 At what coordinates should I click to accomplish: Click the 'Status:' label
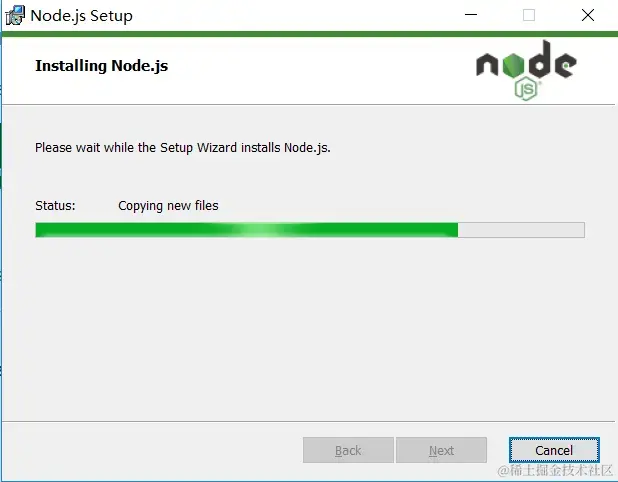[x=55, y=206]
